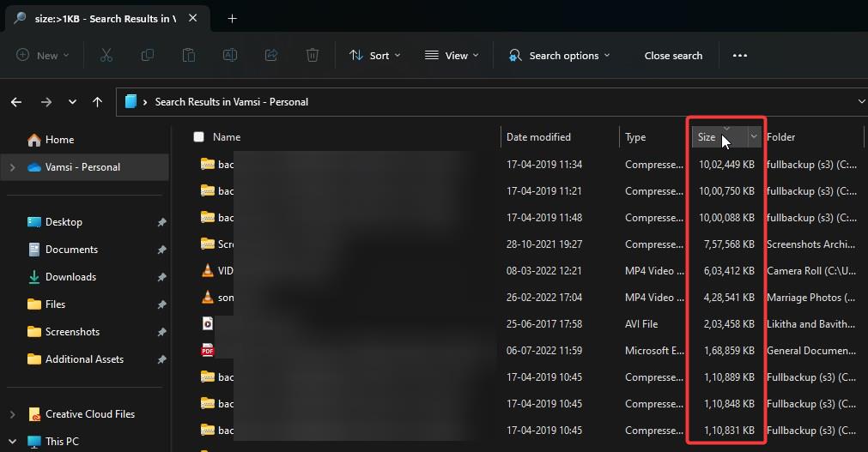Click Marriage Photos folder cell
The height and width of the screenshot is (452, 868).
(x=811, y=297)
